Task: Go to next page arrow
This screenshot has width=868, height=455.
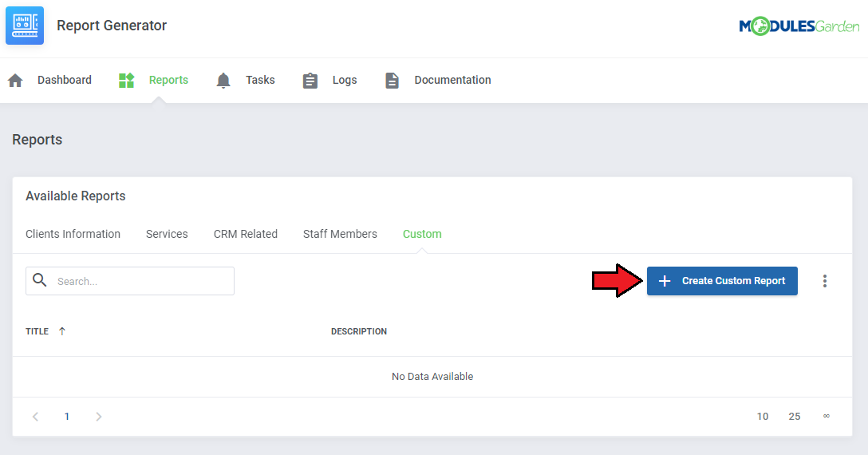Action: [x=99, y=416]
